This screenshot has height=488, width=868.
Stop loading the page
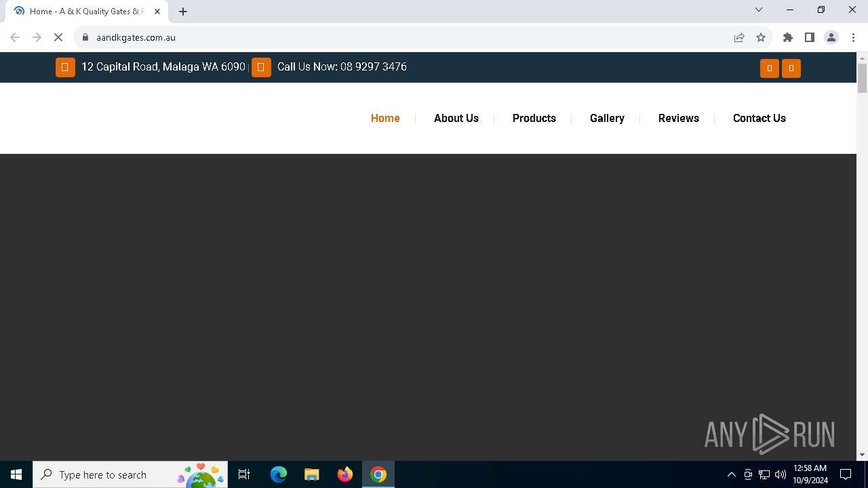coord(58,37)
